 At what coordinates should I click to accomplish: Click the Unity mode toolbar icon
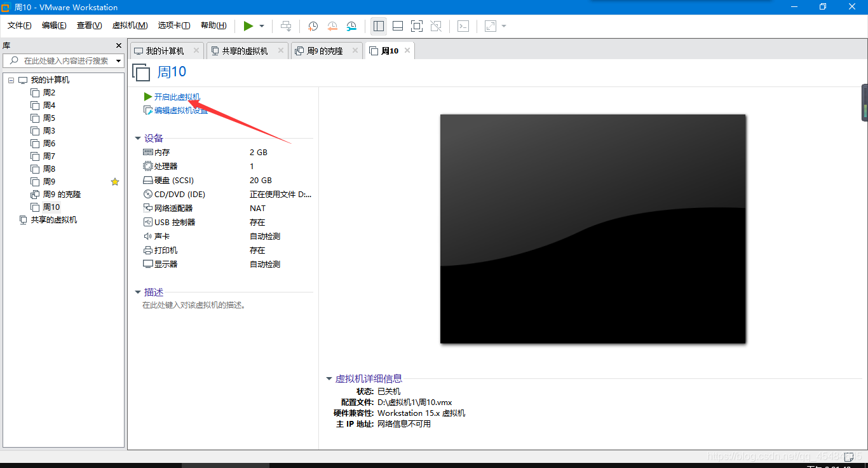pos(436,26)
